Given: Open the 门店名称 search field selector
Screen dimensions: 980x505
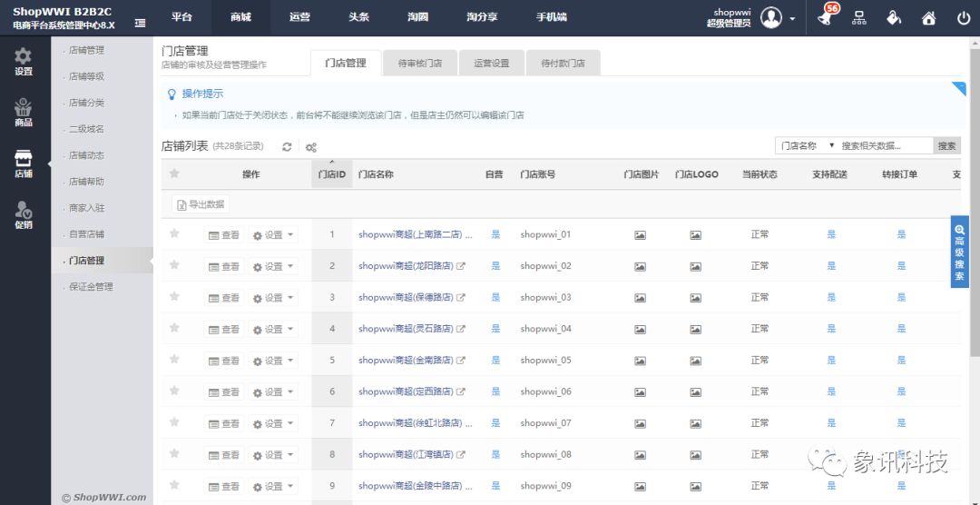Looking at the screenshot, I should click(x=807, y=146).
